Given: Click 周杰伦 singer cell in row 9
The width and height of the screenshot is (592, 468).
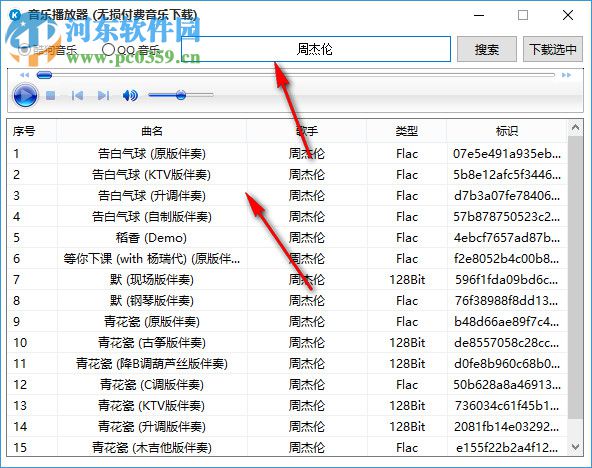Looking at the screenshot, I should point(307,322).
